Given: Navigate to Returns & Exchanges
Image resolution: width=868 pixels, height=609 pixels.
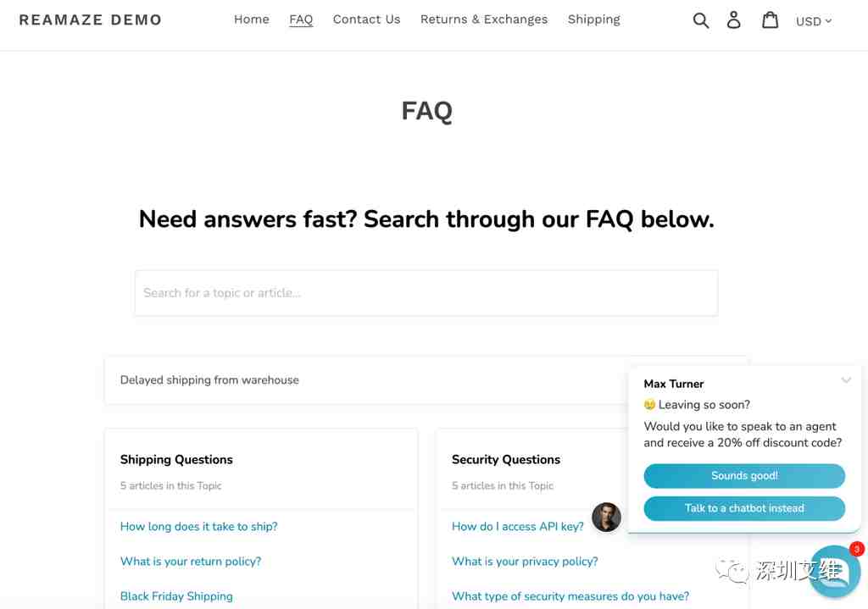Looking at the screenshot, I should click(484, 19).
